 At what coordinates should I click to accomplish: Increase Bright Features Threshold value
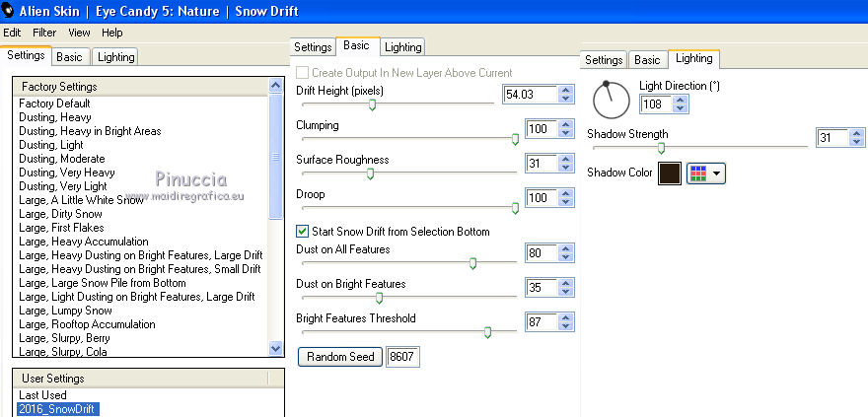[x=565, y=317]
